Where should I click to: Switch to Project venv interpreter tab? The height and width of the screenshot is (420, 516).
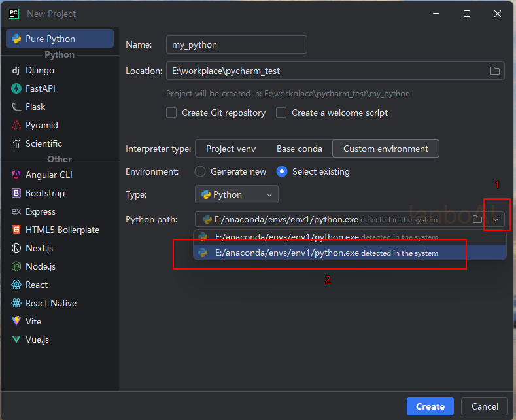[231, 149]
